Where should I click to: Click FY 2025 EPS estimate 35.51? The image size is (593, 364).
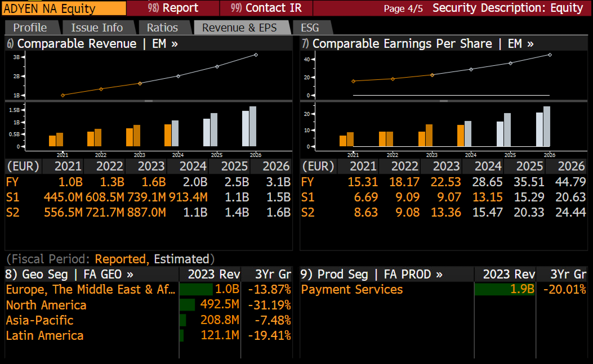pyautogui.click(x=529, y=182)
